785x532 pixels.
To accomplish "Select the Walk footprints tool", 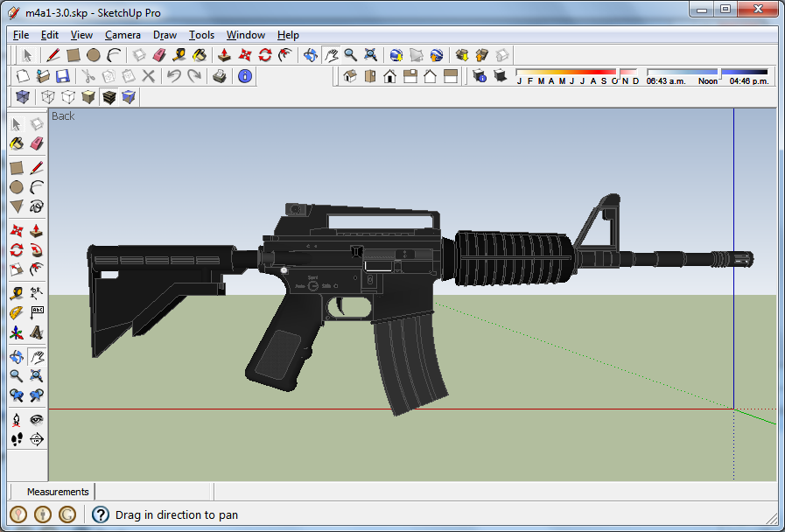I will pyautogui.click(x=17, y=439).
